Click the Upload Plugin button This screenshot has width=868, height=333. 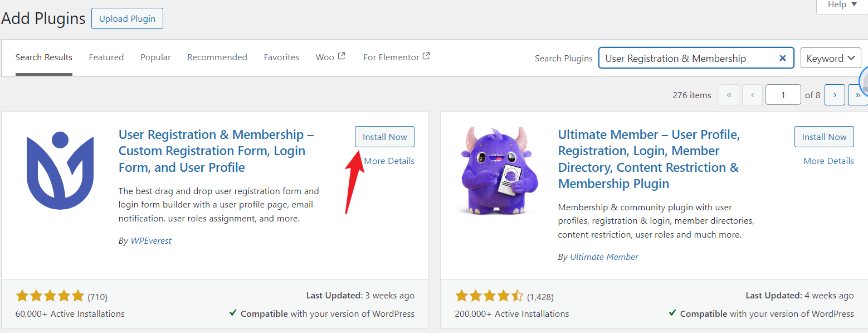coord(127,18)
